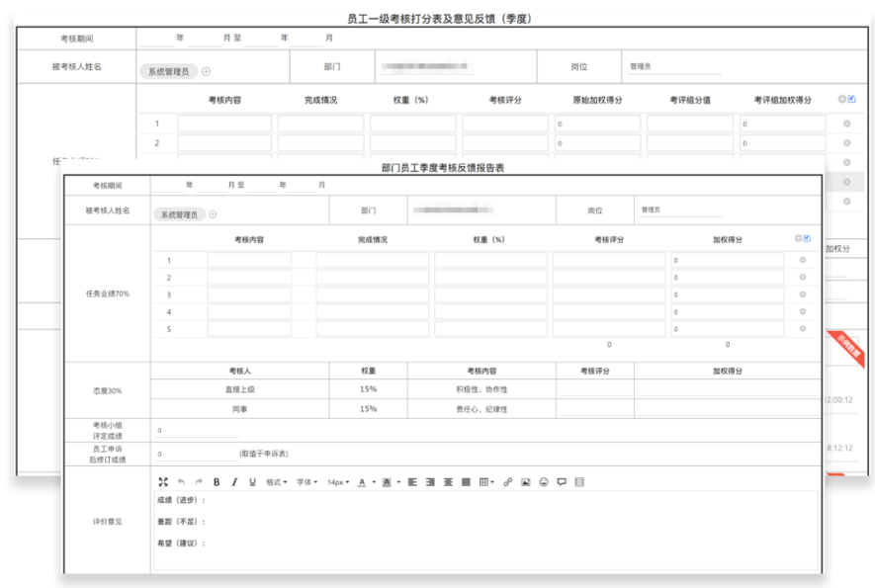Delete row 4 in the front form task table
The width and height of the screenshot is (875, 588).
pos(803,311)
